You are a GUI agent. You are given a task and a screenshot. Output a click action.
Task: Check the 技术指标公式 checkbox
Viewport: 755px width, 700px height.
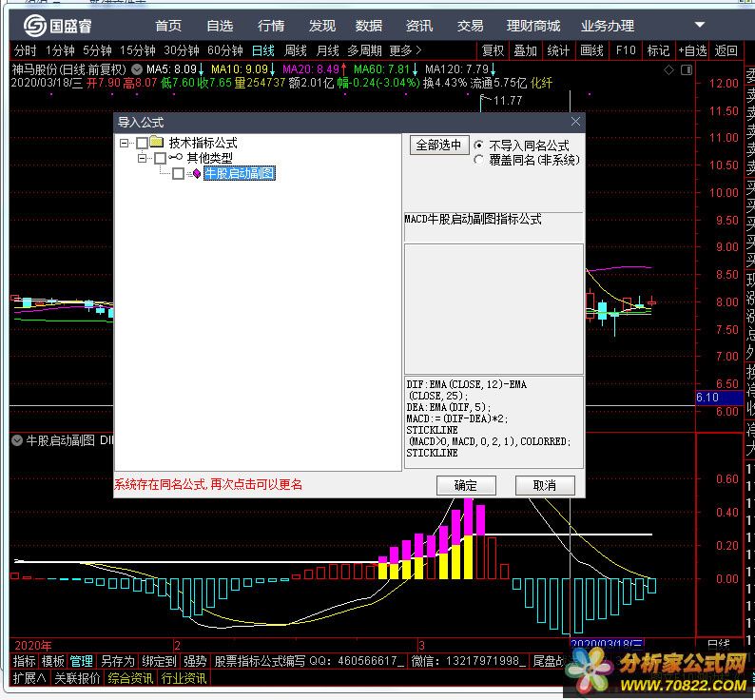point(142,143)
